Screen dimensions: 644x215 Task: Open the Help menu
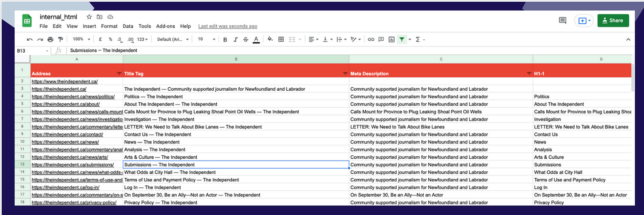coord(185,26)
